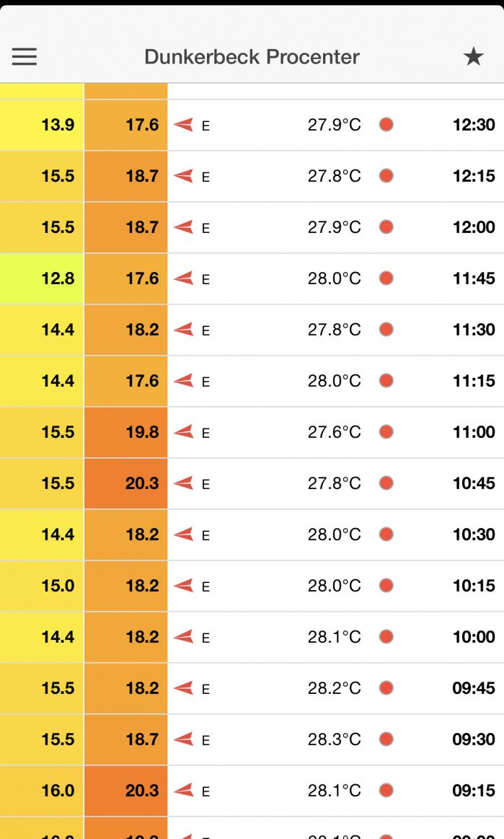Select the 12:00 time entry
This screenshot has width=504, height=839.
(474, 227)
